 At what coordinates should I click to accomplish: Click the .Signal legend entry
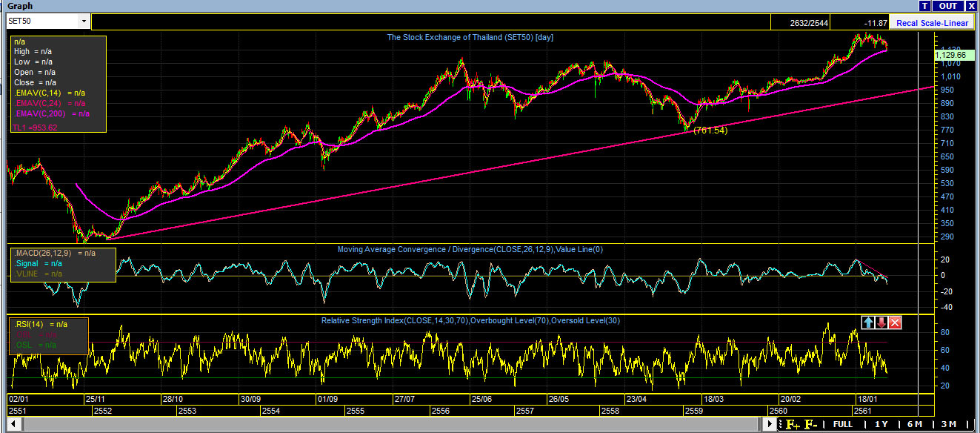[x=39, y=263]
